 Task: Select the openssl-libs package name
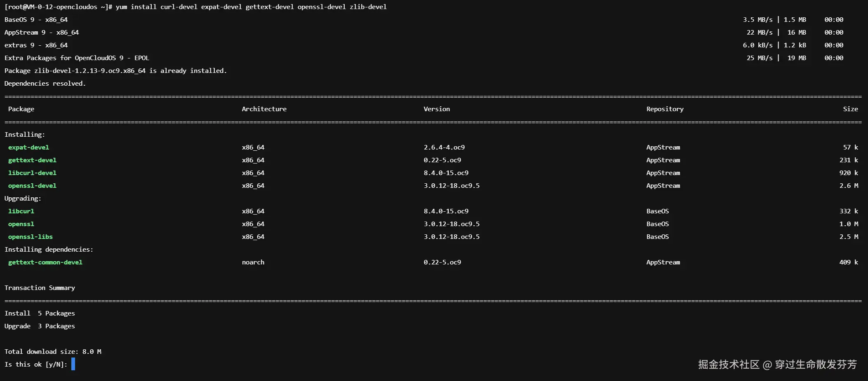[31, 237]
